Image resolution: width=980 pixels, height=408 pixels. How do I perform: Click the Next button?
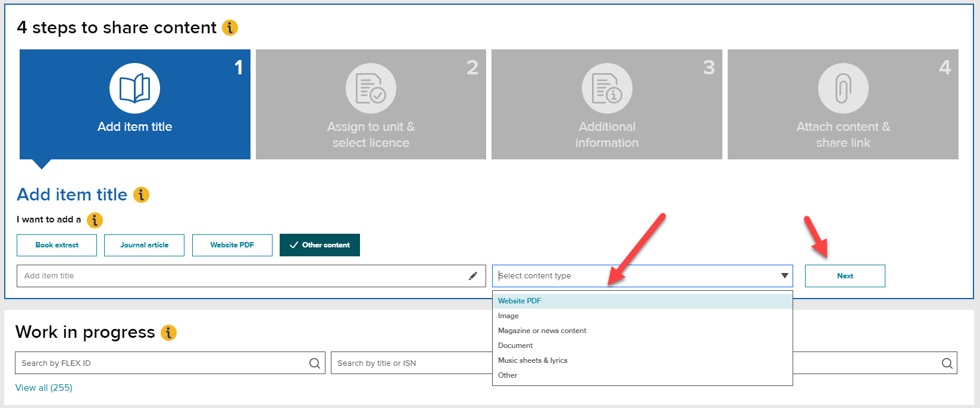click(x=845, y=276)
